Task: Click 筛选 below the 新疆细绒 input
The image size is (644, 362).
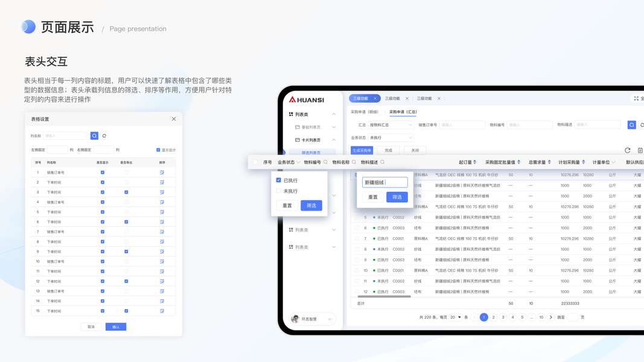Action: (x=397, y=197)
